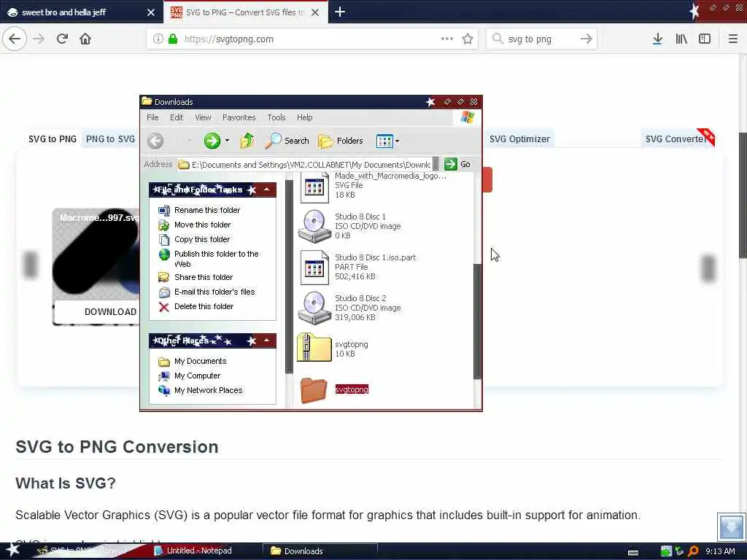Click Downloads taskbar button
Screen dimensions: 747x560
(x=320, y=551)
